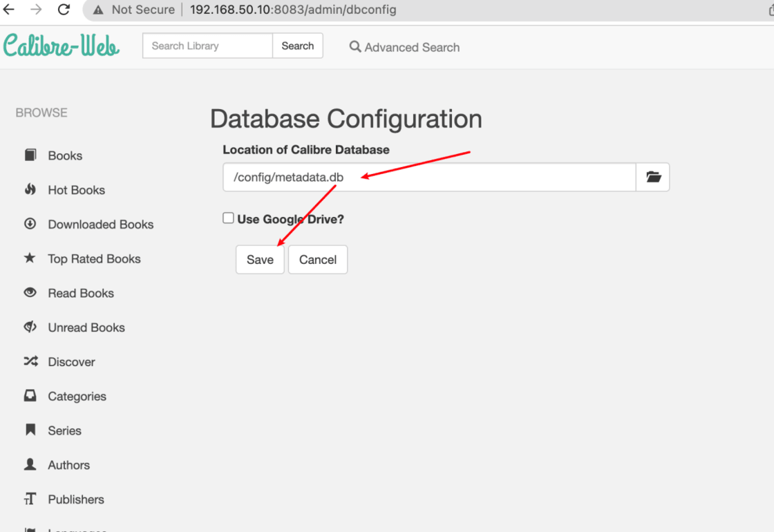Click the Discover shuffle icon
The height and width of the screenshot is (532, 774).
pyautogui.click(x=30, y=361)
